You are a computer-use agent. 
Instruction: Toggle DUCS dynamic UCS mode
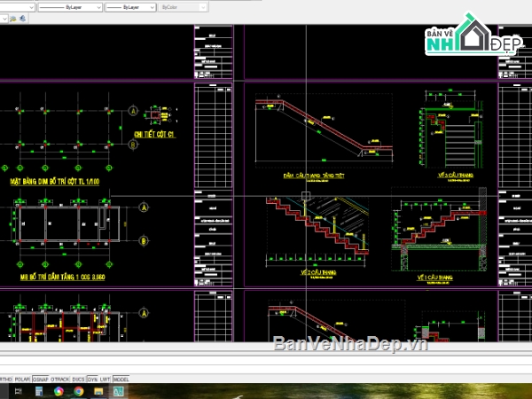tap(78, 379)
